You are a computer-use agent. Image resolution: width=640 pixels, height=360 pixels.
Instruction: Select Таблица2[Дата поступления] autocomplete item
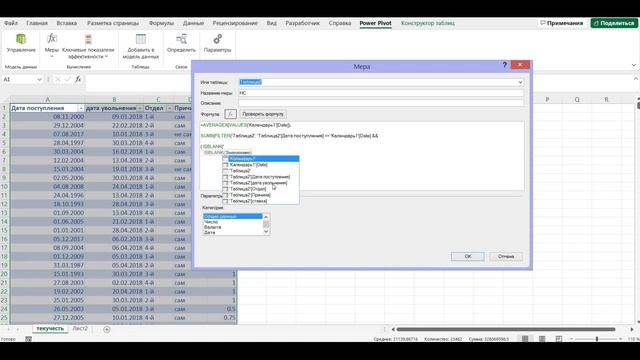pyautogui.click(x=260, y=177)
